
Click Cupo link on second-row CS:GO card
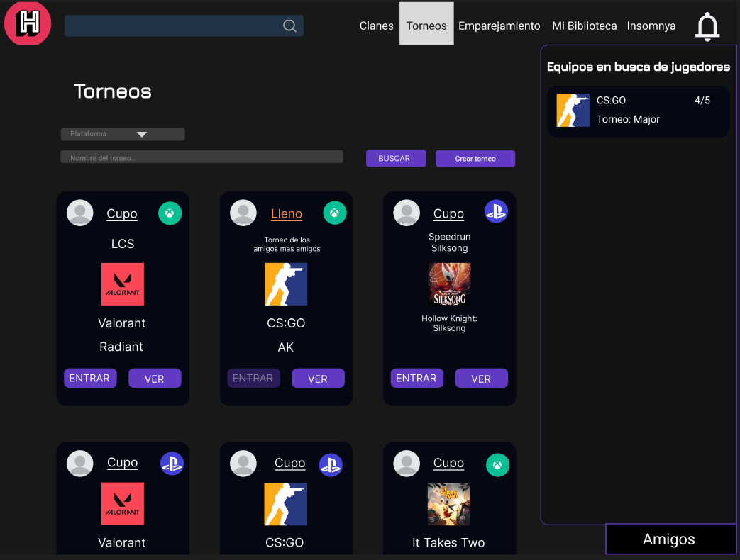pyautogui.click(x=289, y=463)
